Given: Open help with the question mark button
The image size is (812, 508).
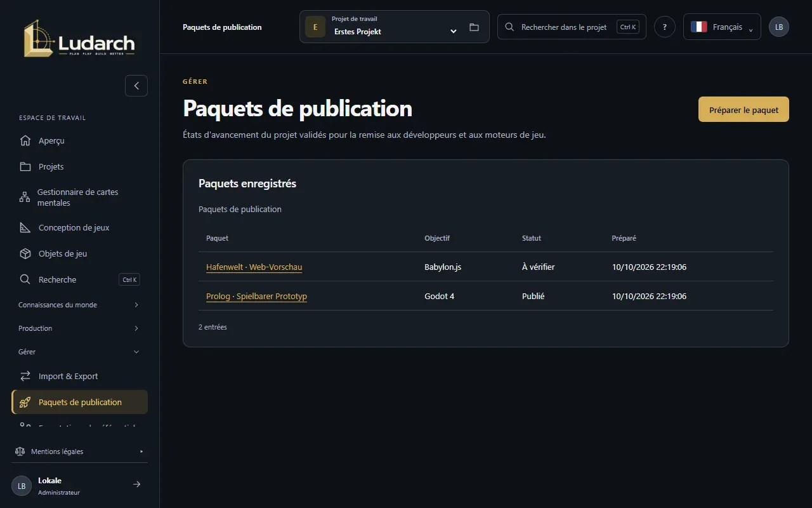Looking at the screenshot, I should 665,27.
